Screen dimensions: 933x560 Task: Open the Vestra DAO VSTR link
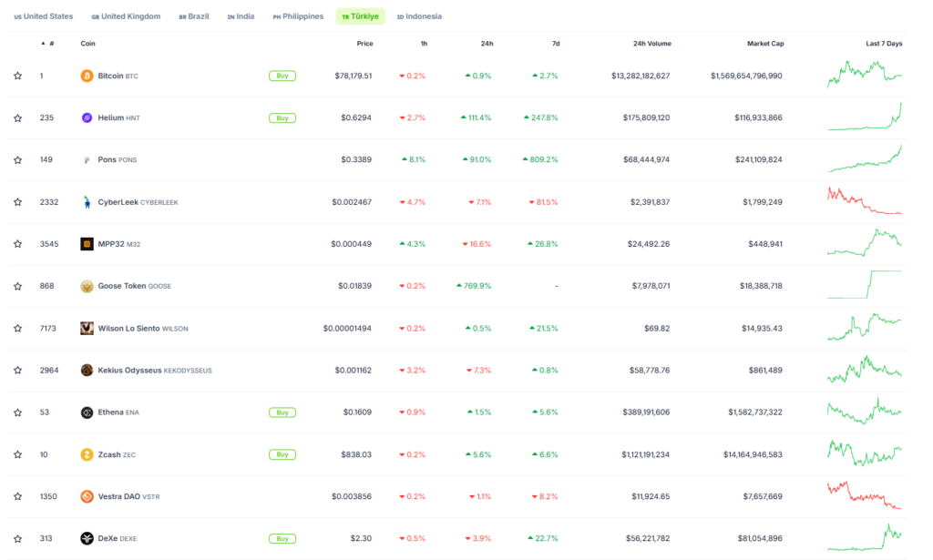click(129, 496)
